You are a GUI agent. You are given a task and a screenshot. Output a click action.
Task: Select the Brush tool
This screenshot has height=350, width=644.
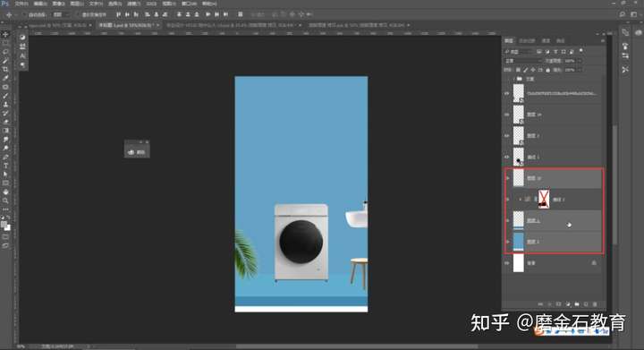5,95
